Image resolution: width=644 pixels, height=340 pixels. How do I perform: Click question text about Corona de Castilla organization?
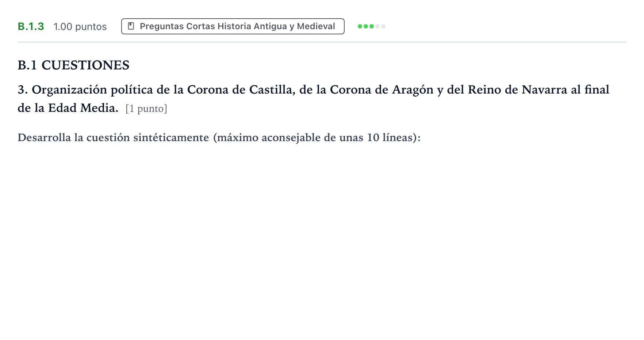(x=313, y=99)
